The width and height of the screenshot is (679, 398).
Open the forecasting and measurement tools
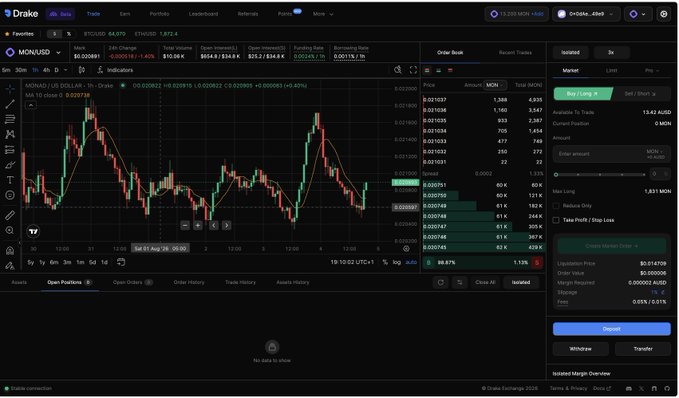10,150
